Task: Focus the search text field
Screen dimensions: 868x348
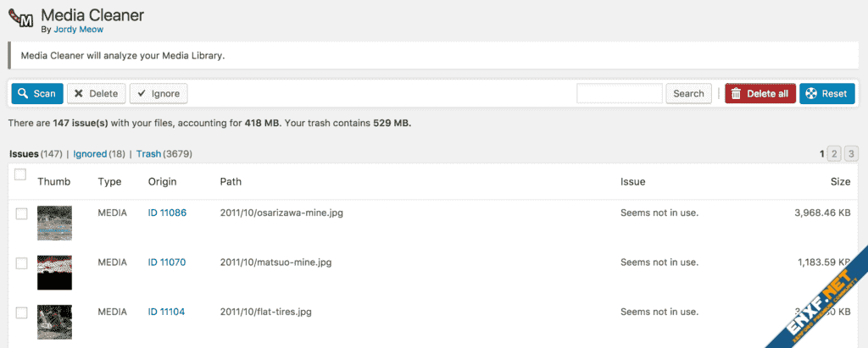Action: tap(619, 93)
